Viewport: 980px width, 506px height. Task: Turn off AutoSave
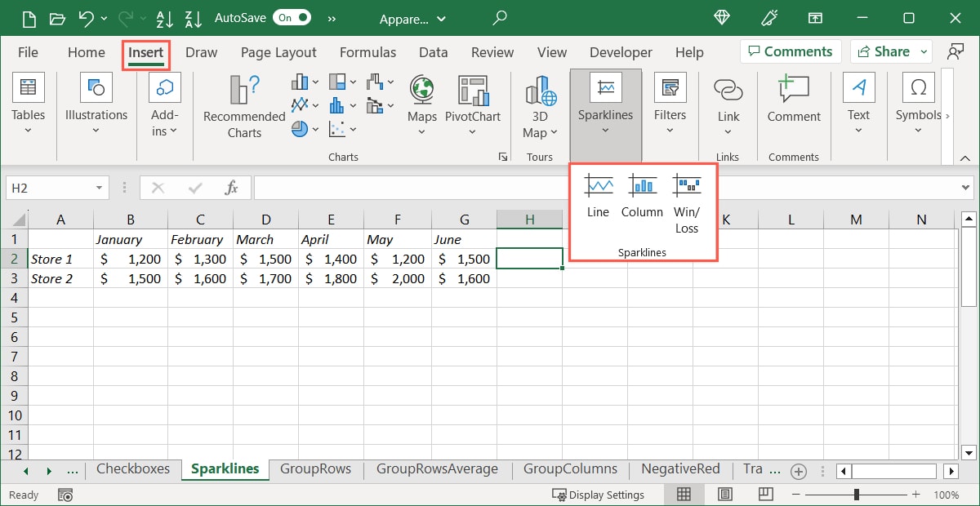tap(292, 16)
